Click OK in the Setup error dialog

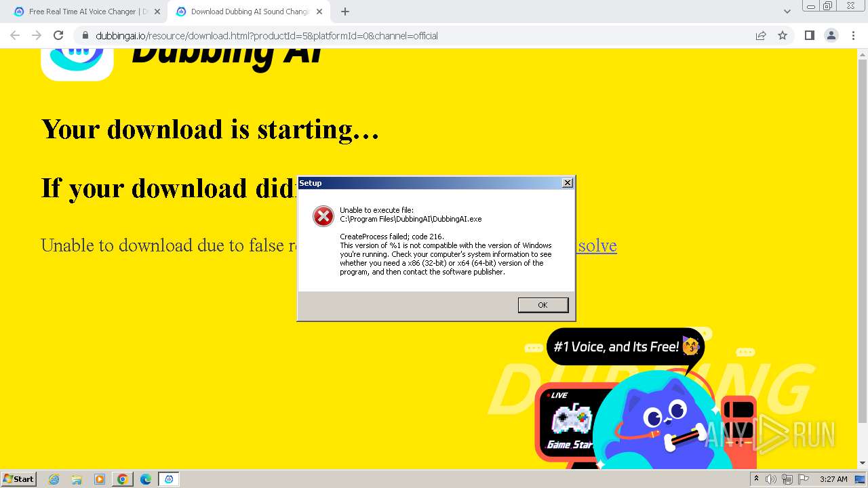click(542, 305)
